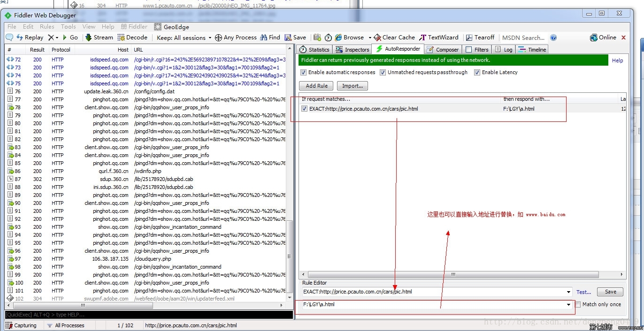Screen dimensions: 644x331
Task: Save the rule in Rule Editor
Action: tap(610, 292)
